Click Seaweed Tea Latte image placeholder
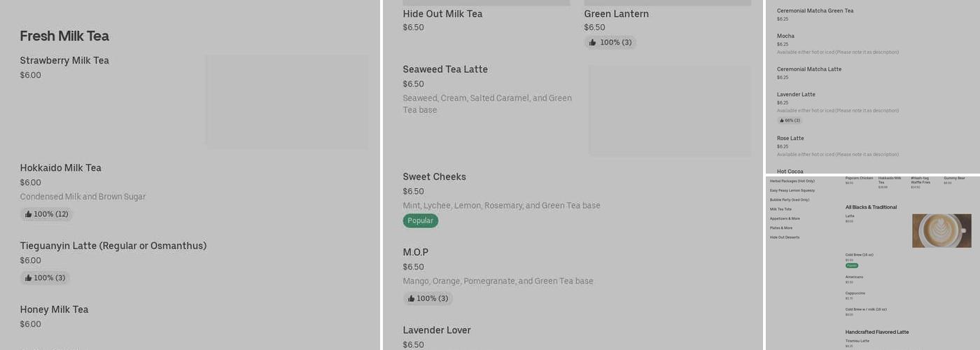Image resolution: width=980 pixels, height=350 pixels. point(669,111)
